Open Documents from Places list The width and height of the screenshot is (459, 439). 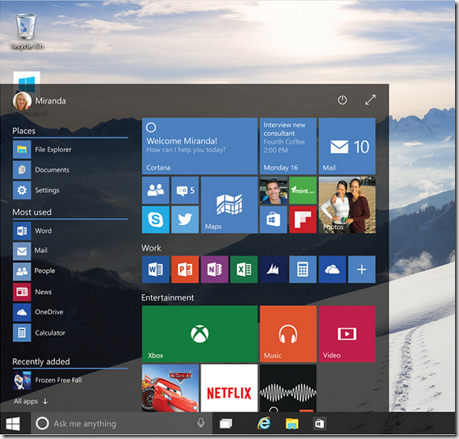point(70,170)
